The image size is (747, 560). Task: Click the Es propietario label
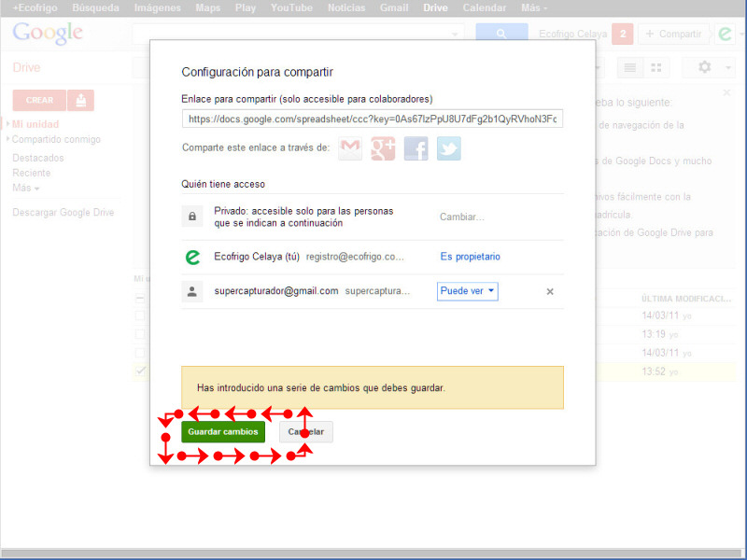tap(471, 257)
